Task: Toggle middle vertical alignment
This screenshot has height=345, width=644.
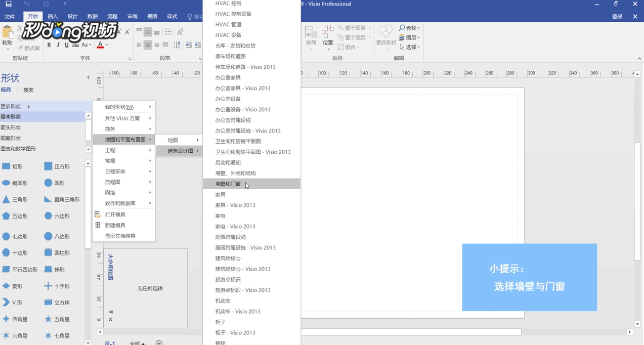Action: (x=148, y=32)
